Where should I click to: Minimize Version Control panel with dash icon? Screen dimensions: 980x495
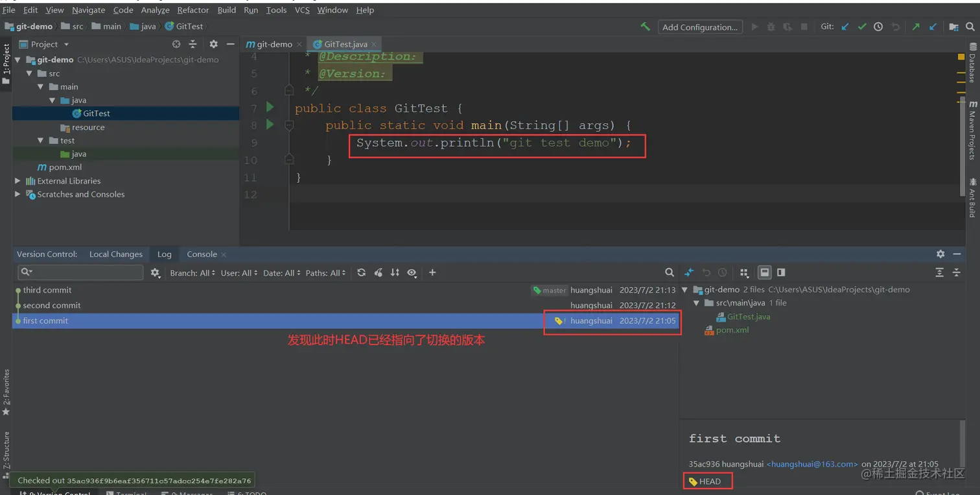957,254
